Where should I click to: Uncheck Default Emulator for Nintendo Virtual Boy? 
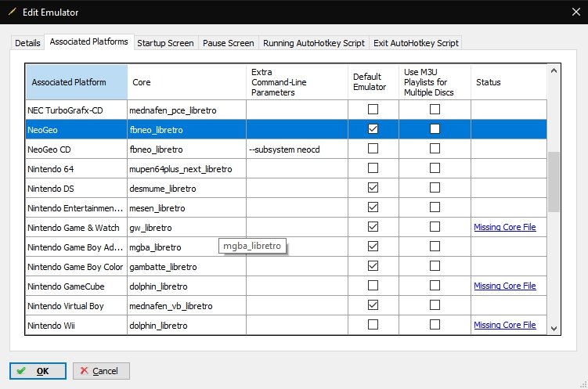click(373, 305)
